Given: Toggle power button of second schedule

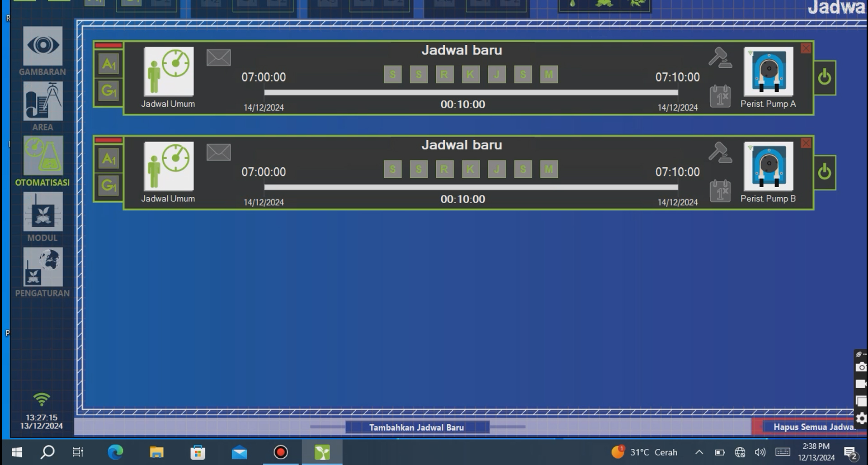Looking at the screenshot, I should point(824,172).
